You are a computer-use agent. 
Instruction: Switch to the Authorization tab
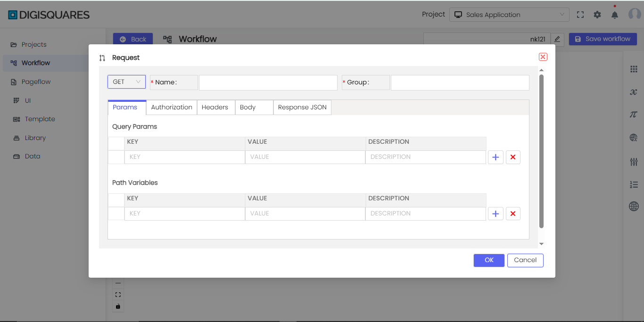pyautogui.click(x=172, y=107)
